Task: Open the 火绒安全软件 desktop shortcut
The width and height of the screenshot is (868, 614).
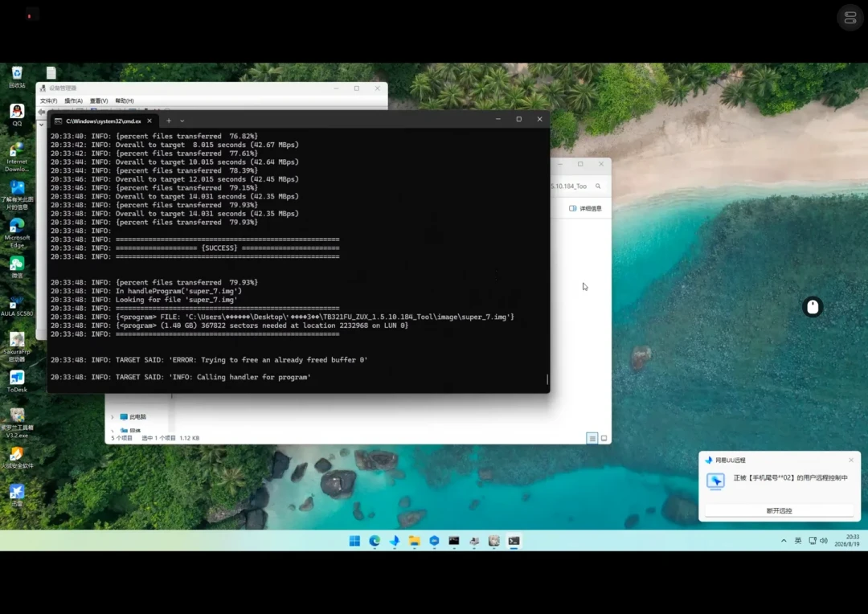Action: [17, 457]
